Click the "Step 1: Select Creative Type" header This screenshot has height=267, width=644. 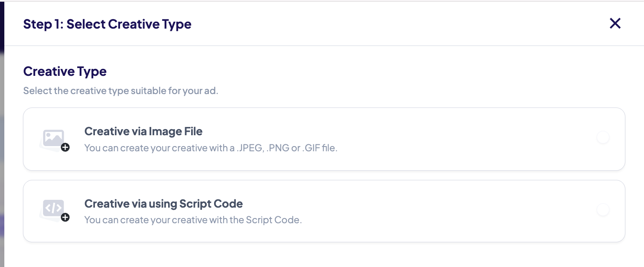[x=107, y=24]
